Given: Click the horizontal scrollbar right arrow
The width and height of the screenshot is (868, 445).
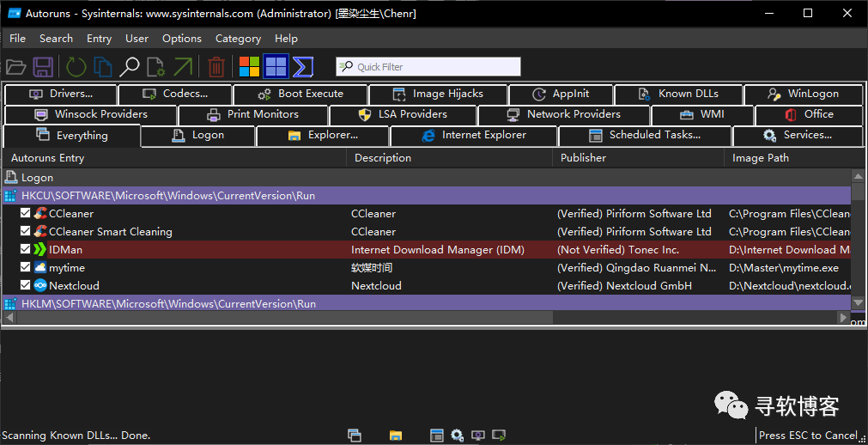Looking at the screenshot, I should 844,318.
